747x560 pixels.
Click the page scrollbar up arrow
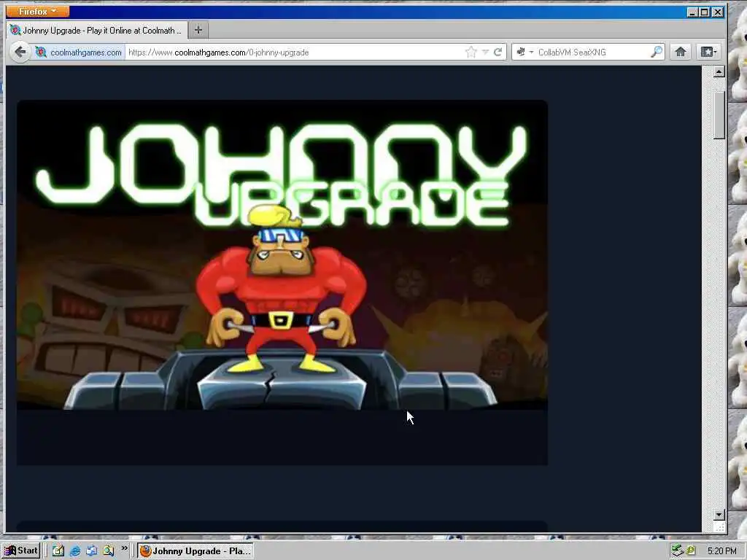click(719, 72)
